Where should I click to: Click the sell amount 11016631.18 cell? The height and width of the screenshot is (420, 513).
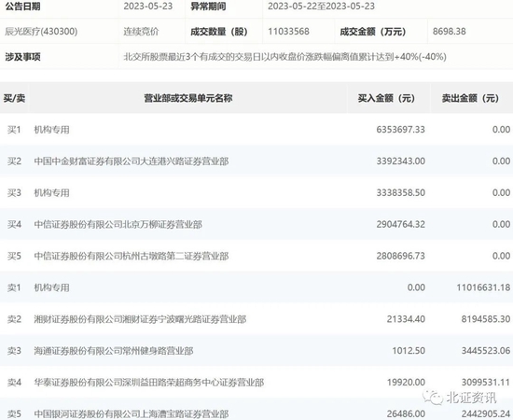tap(483, 287)
